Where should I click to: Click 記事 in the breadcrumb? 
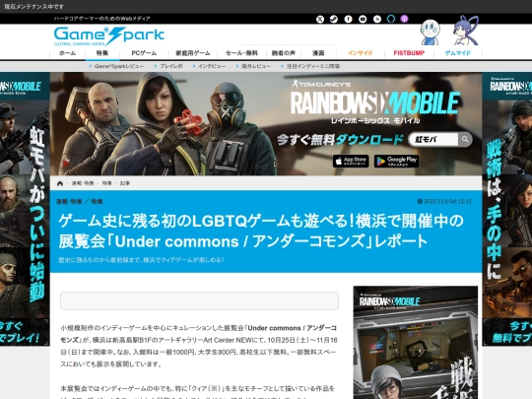125,183
